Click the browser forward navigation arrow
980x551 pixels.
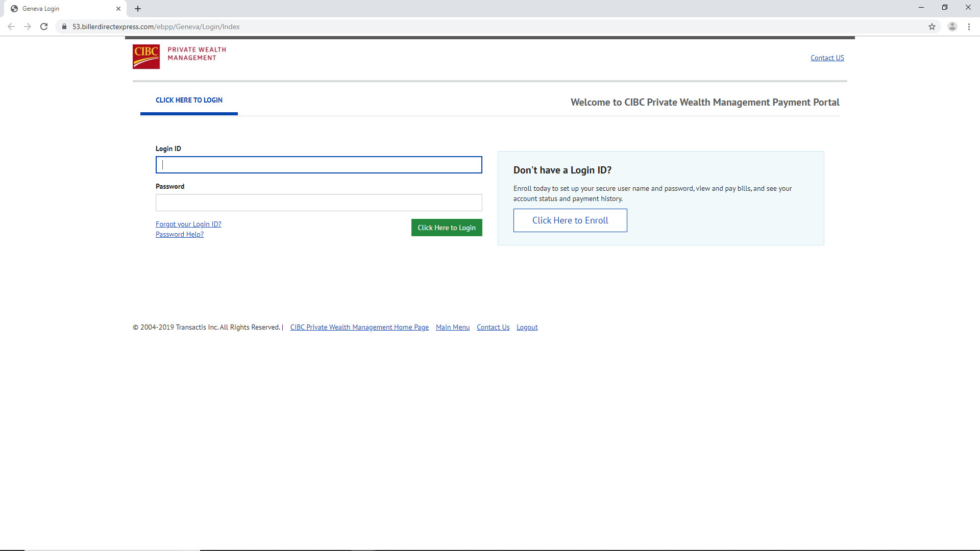point(27,26)
